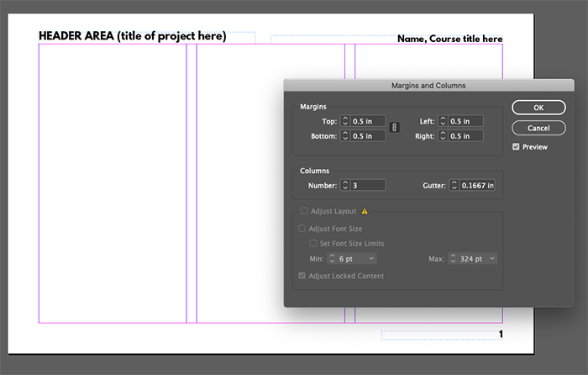Click the Bottom margin input field
The height and width of the screenshot is (375, 588).
click(368, 136)
